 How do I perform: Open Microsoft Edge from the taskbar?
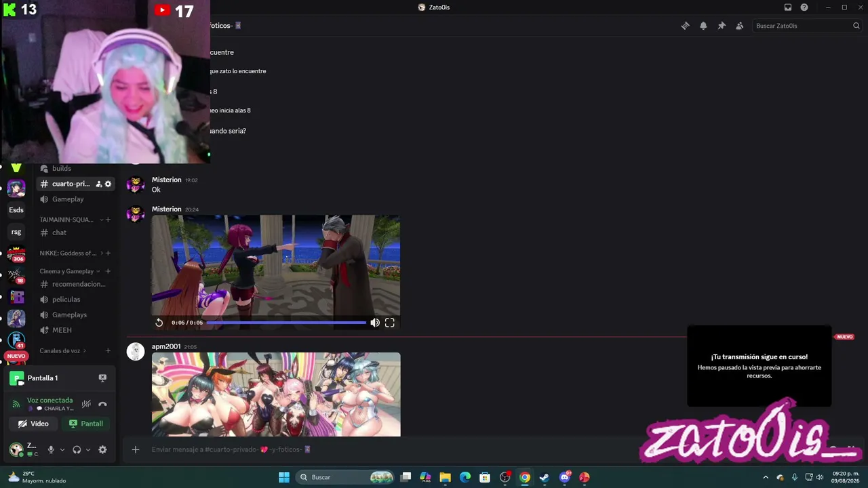pyautogui.click(x=465, y=477)
